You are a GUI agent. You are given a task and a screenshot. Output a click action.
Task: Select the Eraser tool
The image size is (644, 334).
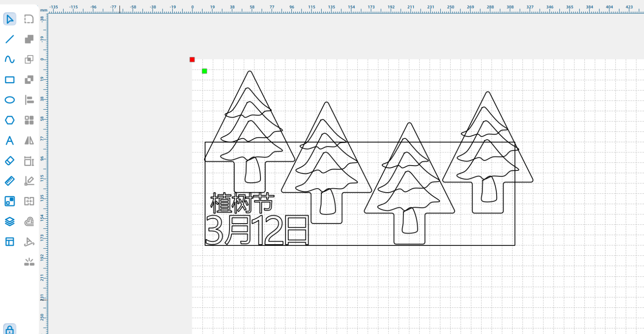point(10,161)
